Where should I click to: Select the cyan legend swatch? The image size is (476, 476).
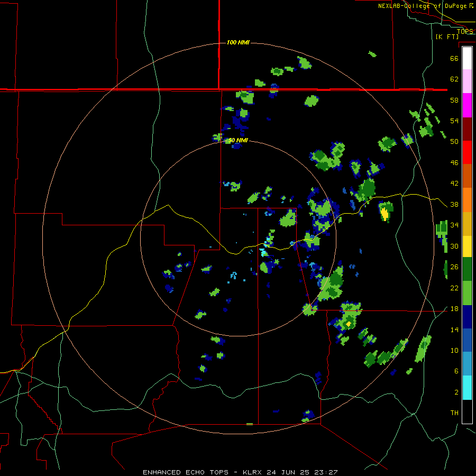click(467, 388)
